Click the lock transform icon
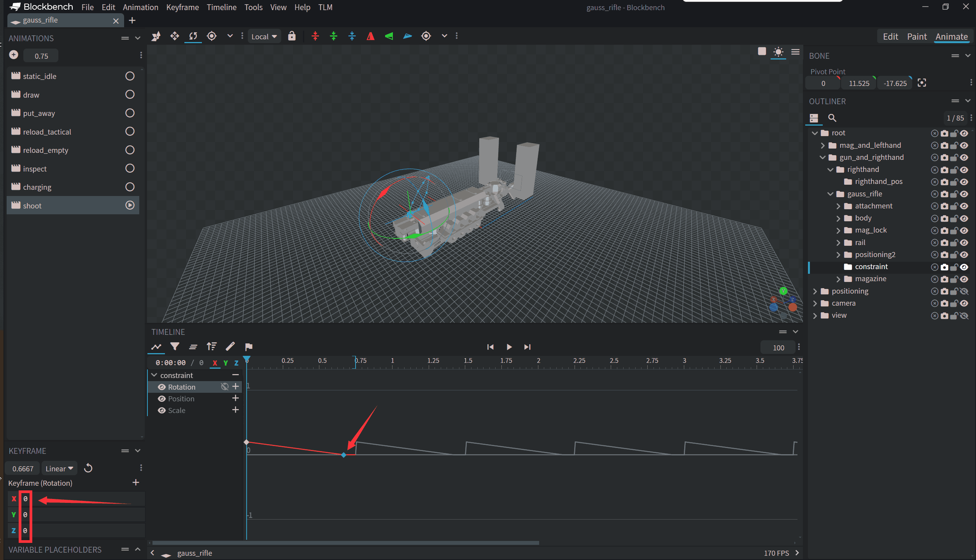The width and height of the screenshot is (976, 560). 292,36
